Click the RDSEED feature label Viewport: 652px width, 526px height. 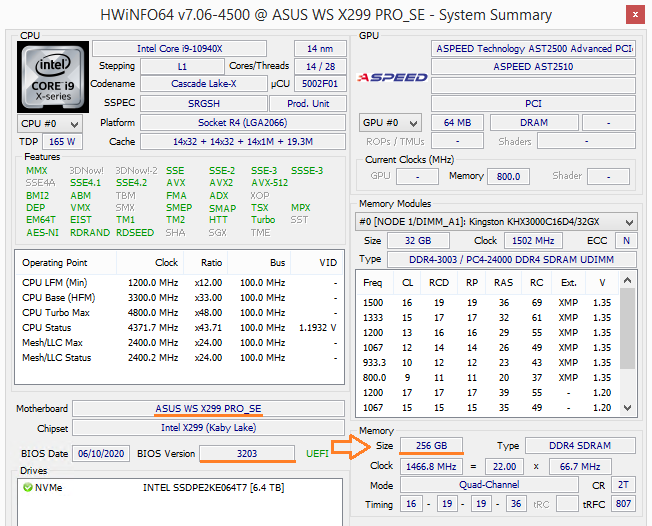coord(135,232)
